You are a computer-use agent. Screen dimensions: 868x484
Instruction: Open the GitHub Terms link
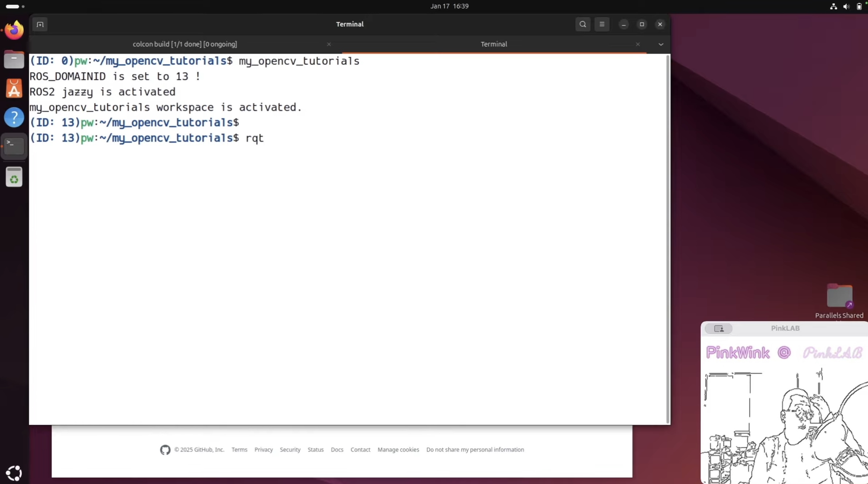point(239,449)
